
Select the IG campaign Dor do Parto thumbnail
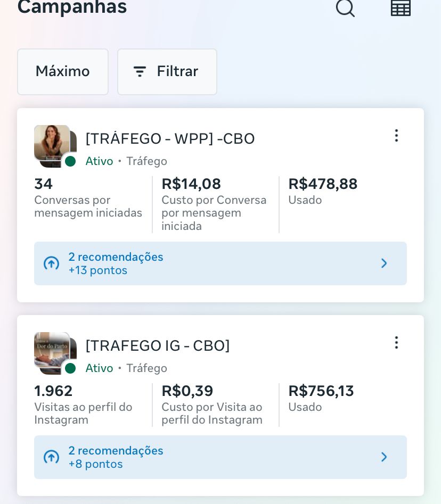52,350
